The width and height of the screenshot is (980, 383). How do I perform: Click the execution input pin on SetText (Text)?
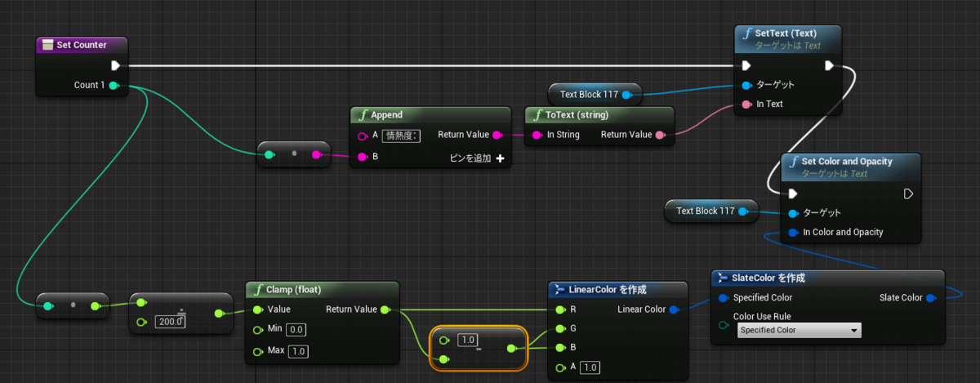(746, 65)
